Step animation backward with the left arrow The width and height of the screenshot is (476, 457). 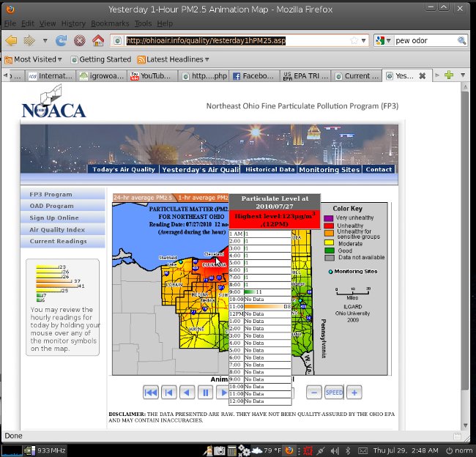(x=187, y=393)
